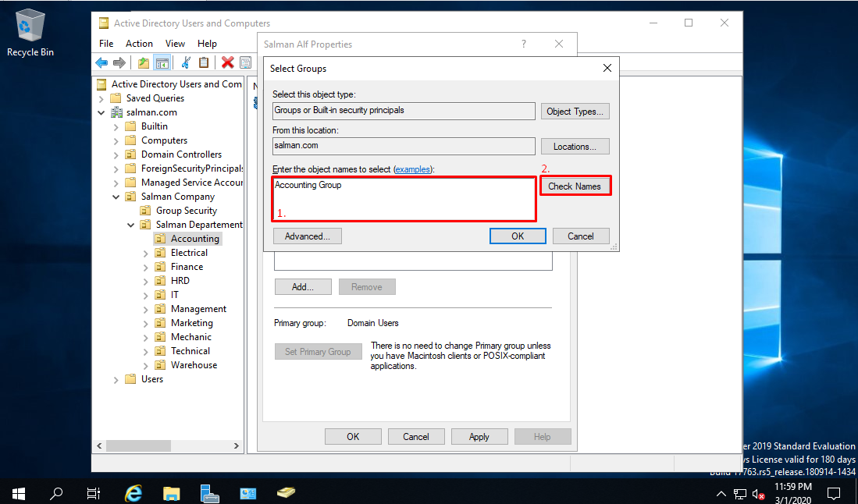Expand the Builtin container
This screenshot has width=858, height=504.
[x=116, y=127]
